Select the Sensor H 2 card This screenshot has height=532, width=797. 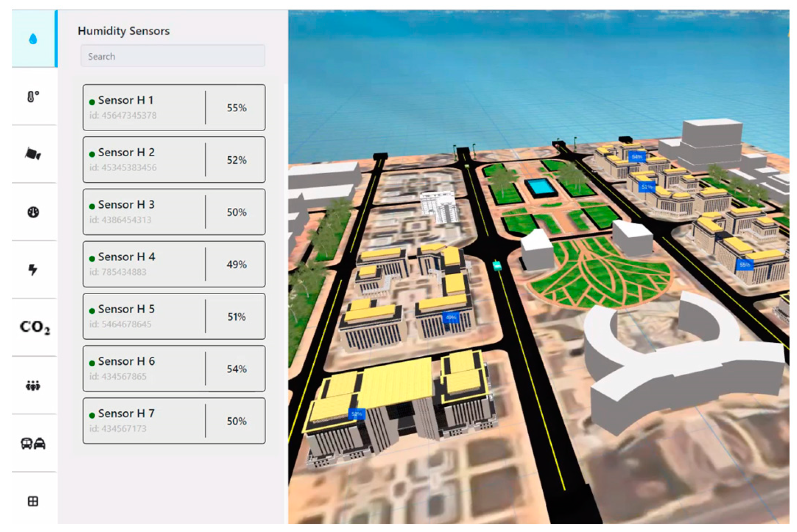[174, 160]
